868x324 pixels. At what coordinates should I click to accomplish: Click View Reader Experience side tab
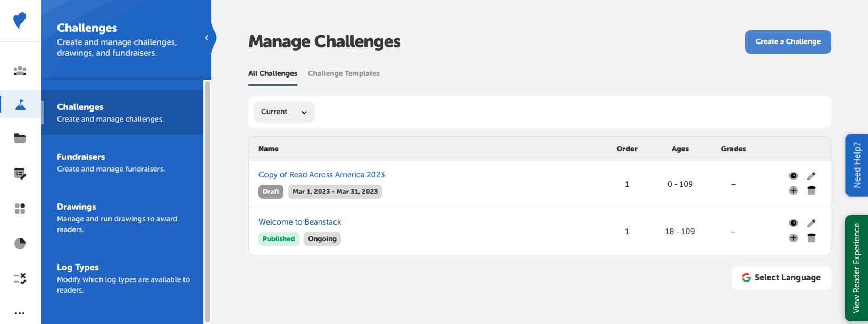point(856,268)
